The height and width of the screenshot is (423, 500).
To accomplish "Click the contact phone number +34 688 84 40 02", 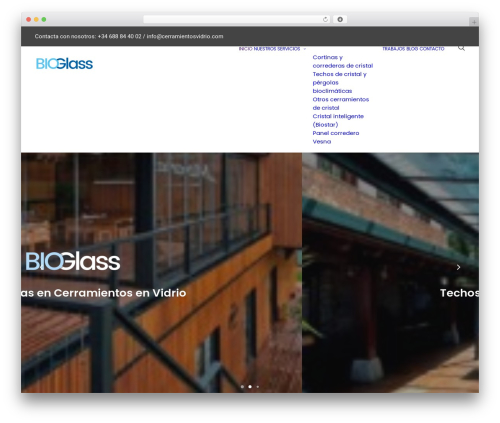I will pyautogui.click(x=119, y=36).
